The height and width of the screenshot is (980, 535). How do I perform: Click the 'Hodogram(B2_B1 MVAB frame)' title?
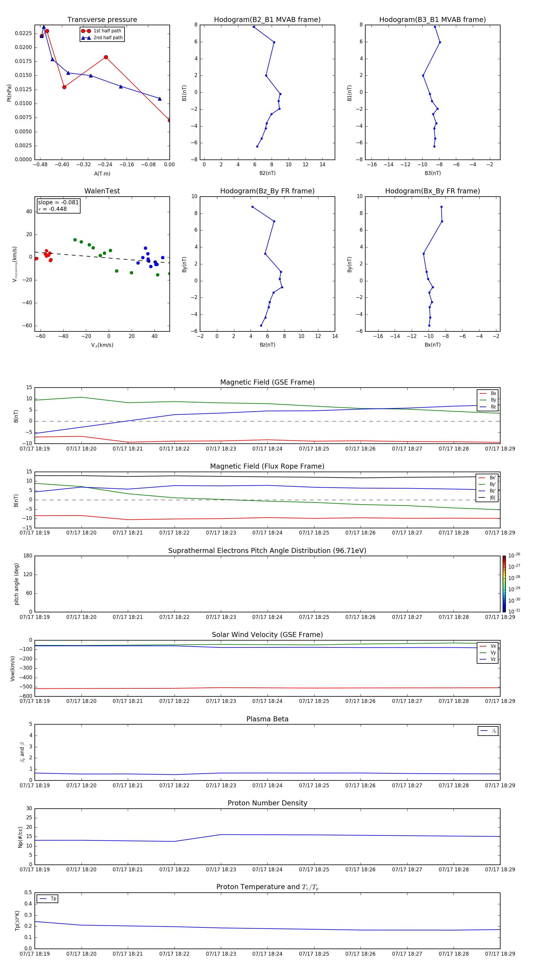[267, 20]
